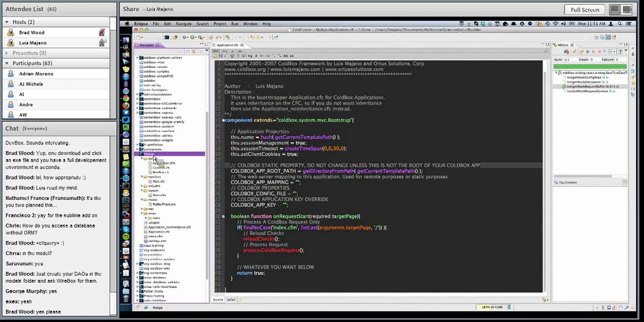This screenshot has height=322, width=644.
Task: Expand the includes folder in Navigator
Action: (142, 186)
